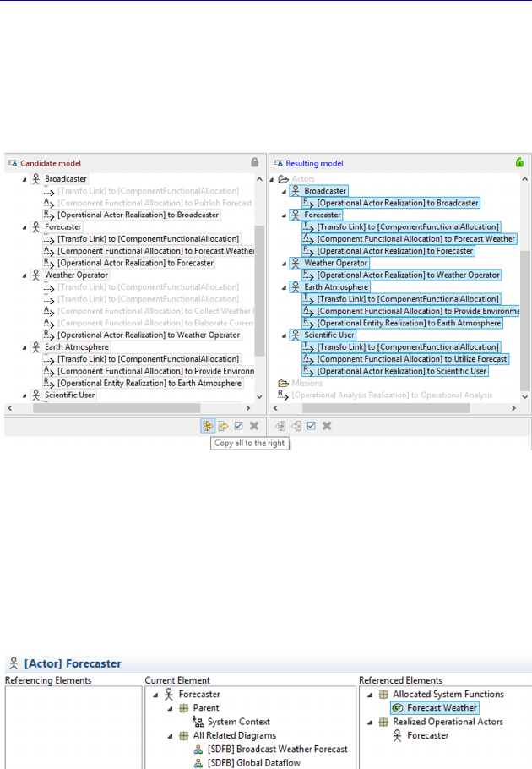This screenshot has width=532, height=769.
Task: Select [Component Functional Allocation] to Forecast Weather in Resulting model
Action: click(416, 239)
